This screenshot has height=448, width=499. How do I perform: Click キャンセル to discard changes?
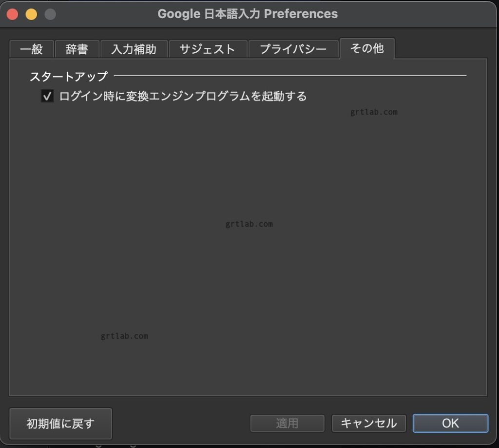369,423
